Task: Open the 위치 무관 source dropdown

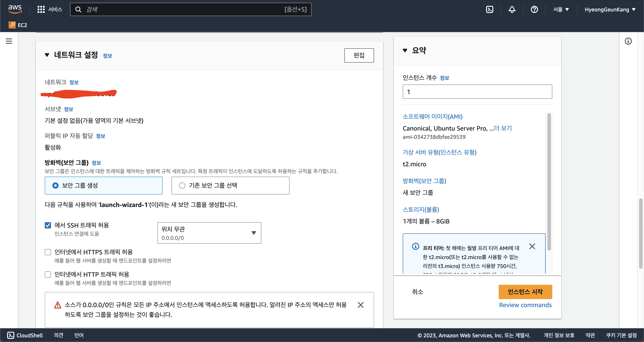Action: (209, 233)
